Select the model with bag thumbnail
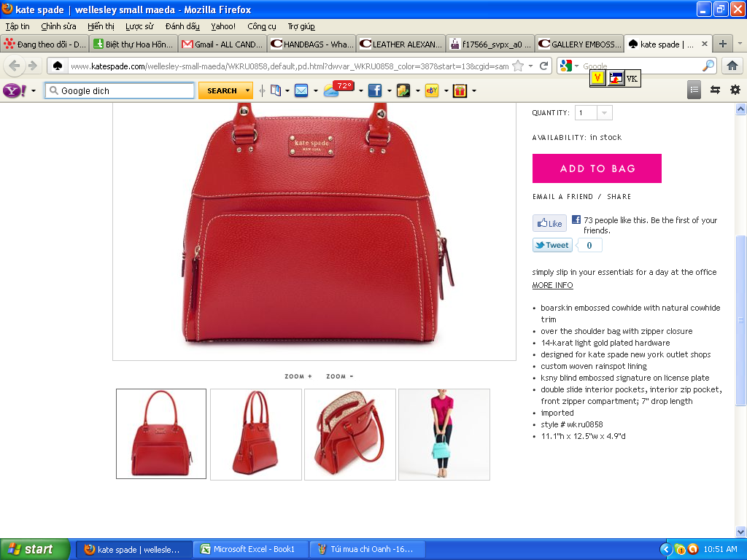Screen dimensions: 747x560 444,435
